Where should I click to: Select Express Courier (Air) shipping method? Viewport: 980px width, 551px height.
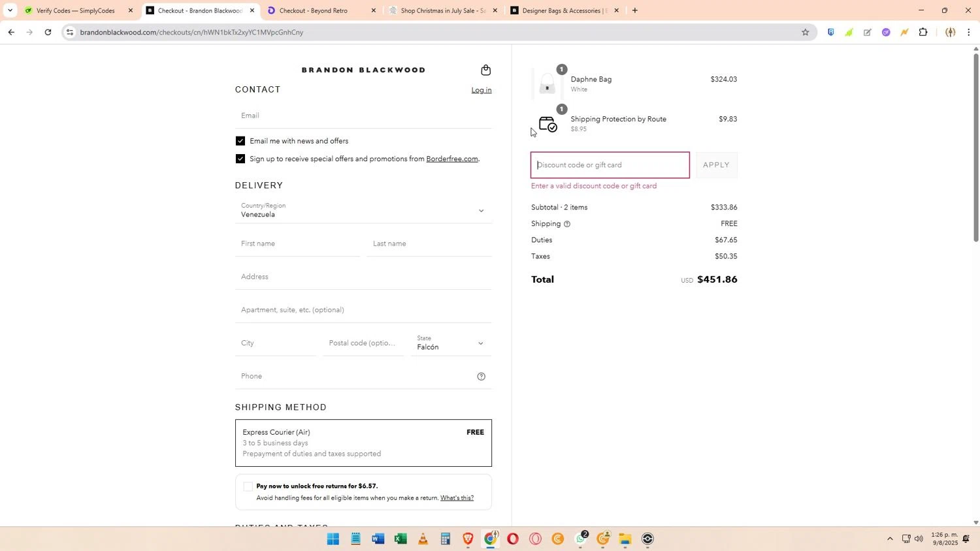363,443
